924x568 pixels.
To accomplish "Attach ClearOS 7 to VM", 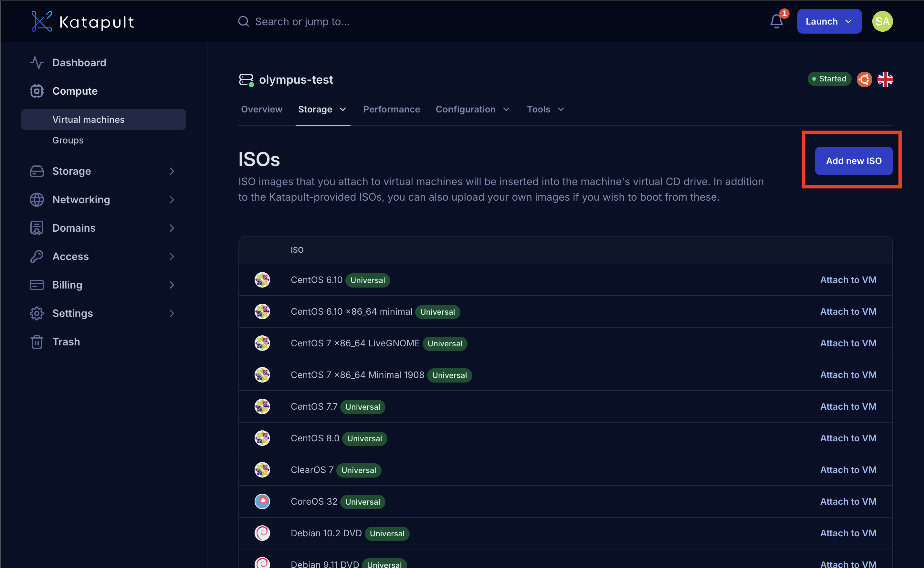I will click(x=848, y=470).
